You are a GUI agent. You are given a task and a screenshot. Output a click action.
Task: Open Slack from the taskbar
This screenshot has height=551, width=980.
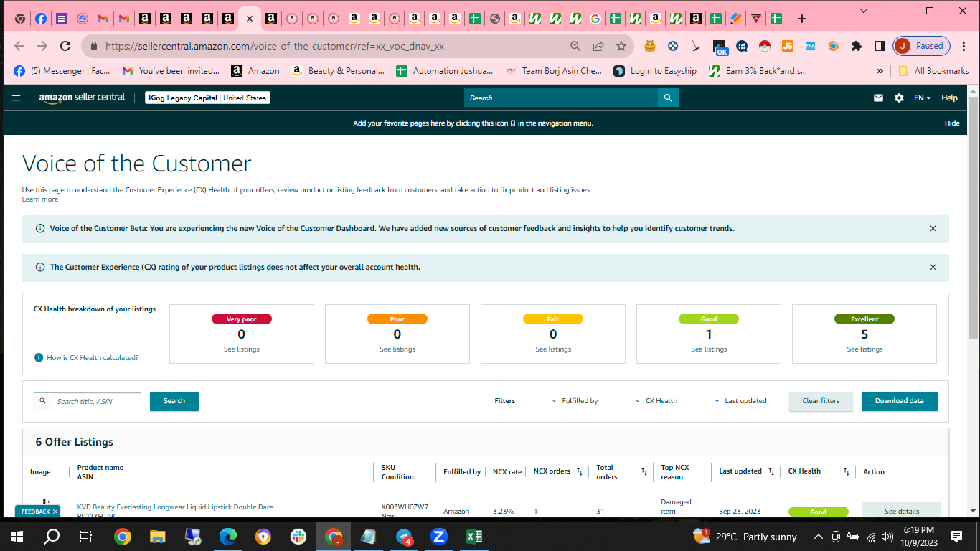click(298, 536)
